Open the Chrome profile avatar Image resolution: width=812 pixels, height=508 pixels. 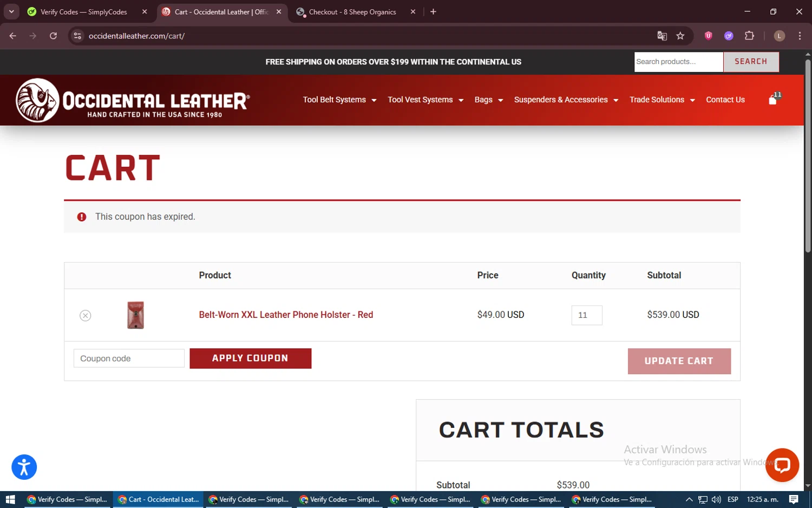[780, 36]
